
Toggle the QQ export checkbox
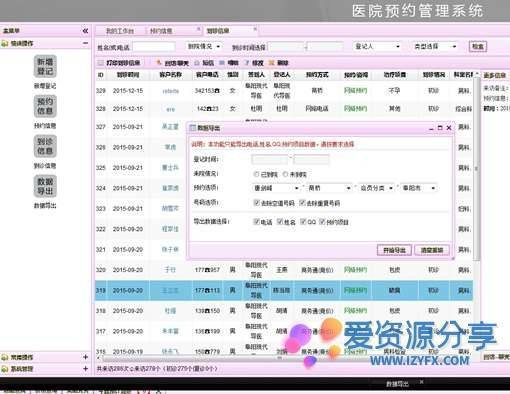303,221
